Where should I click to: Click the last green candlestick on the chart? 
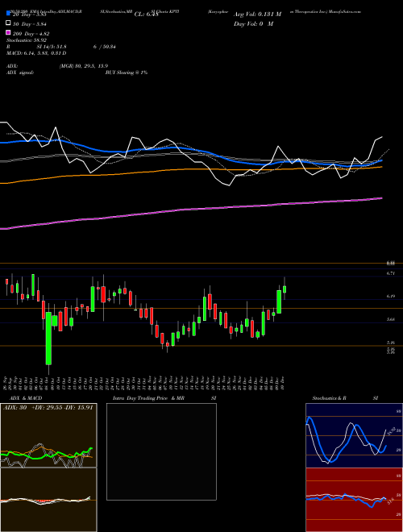pyautogui.click(x=285, y=289)
